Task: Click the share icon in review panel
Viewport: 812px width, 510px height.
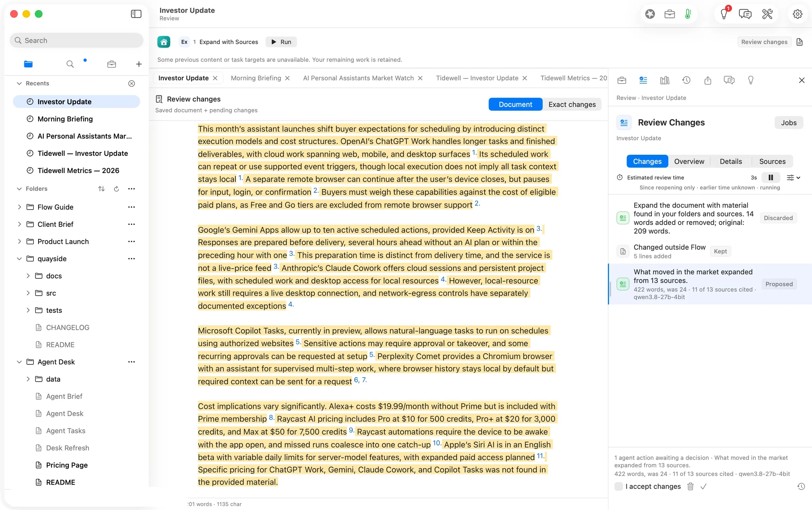Action: click(x=707, y=80)
